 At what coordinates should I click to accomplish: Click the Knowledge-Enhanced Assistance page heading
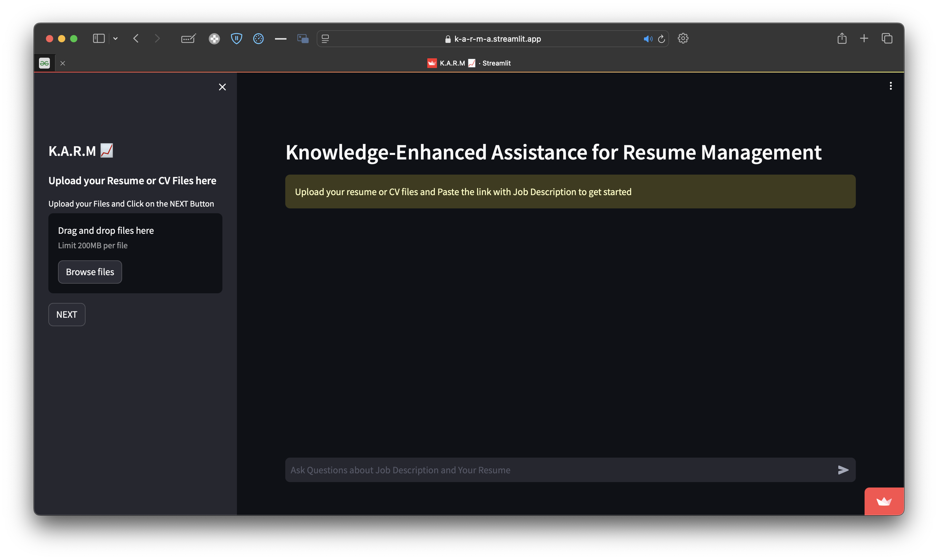pos(553,152)
